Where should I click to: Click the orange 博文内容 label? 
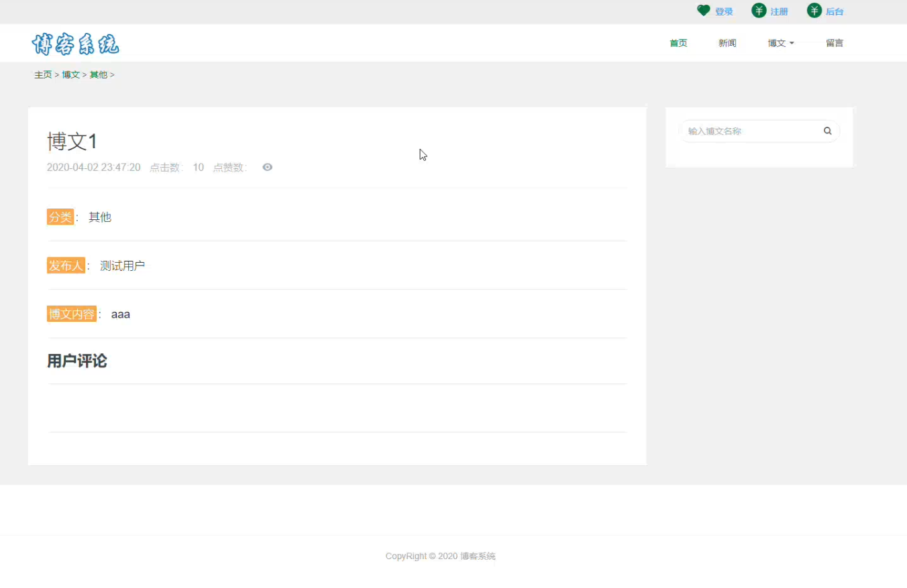[72, 314]
